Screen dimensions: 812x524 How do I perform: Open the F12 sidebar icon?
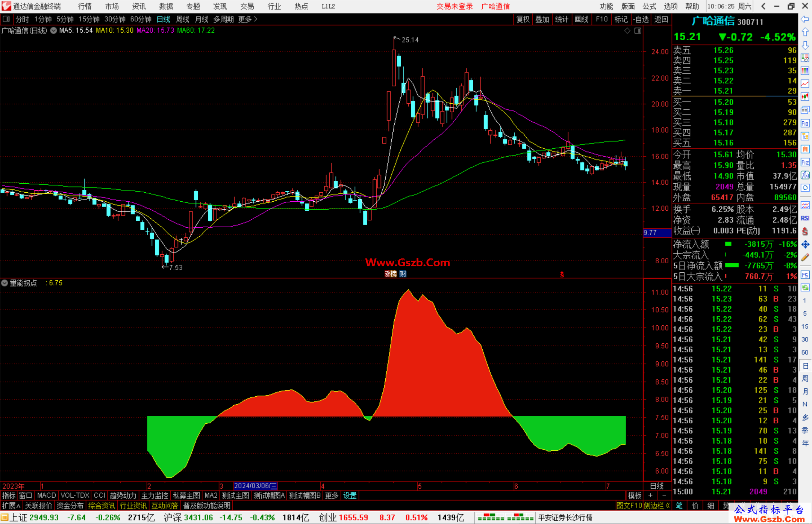tap(805, 162)
